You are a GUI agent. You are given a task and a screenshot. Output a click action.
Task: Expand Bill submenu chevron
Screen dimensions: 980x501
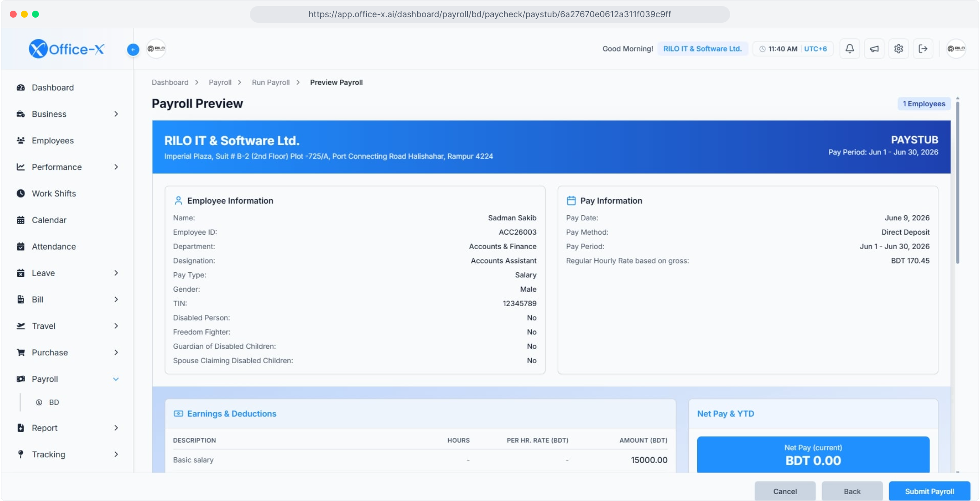coord(116,300)
